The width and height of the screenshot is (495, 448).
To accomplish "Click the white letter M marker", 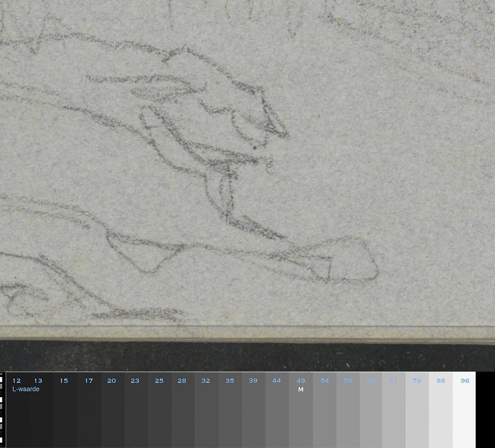I will [x=301, y=390].
